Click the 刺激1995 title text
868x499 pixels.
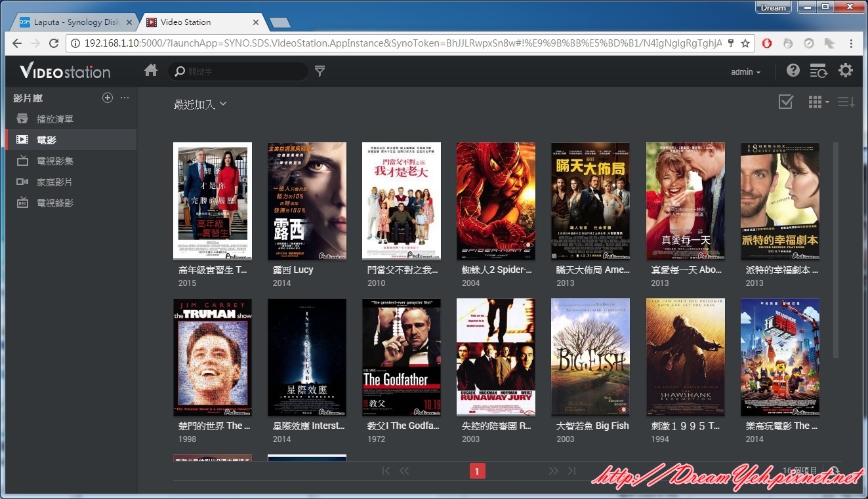click(x=687, y=426)
